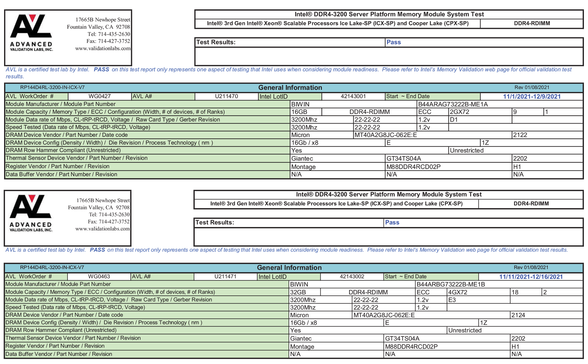
Task: Click the 32GB module capacity cell
Action: point(298,292)
